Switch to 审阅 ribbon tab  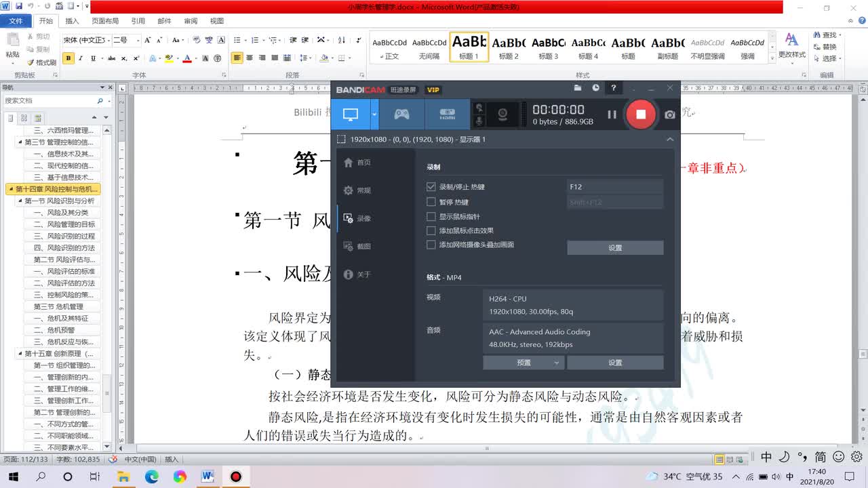pos(191,21)
